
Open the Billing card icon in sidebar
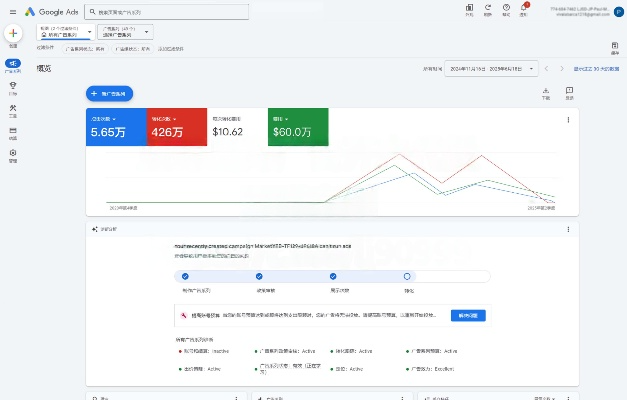pos(13,131)
